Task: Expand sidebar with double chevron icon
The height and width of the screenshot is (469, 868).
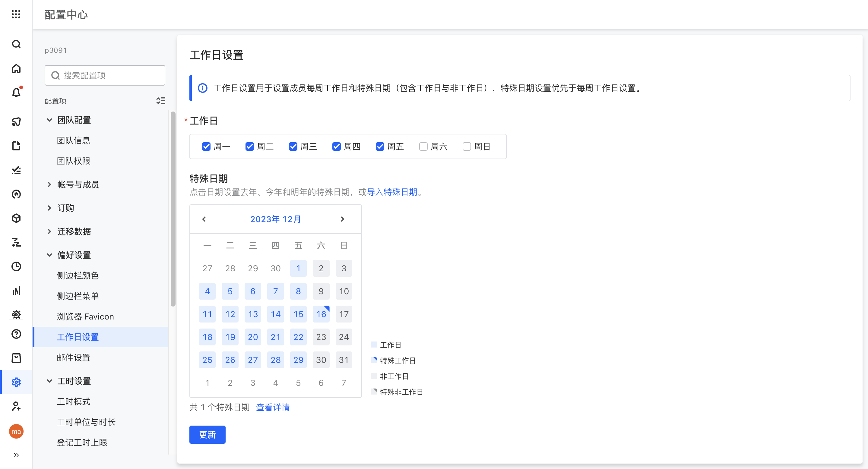Action: point(16,455)
